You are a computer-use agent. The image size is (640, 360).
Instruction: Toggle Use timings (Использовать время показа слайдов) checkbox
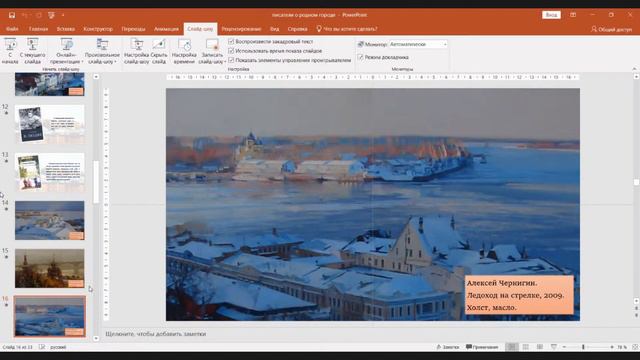pyautogui.click(x=231, y=51)
